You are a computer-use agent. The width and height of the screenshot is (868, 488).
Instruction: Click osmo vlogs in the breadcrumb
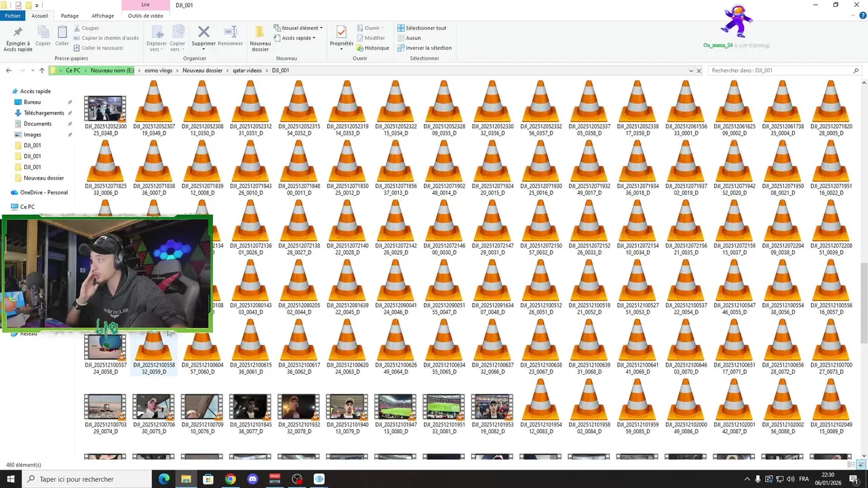coord(158,70)
